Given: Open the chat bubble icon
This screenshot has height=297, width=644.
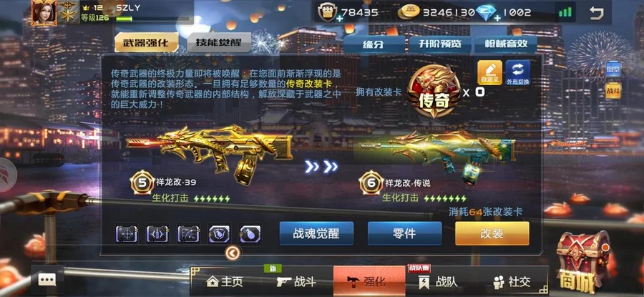Looking at the screenshot, I should click(x=47, y=280).
